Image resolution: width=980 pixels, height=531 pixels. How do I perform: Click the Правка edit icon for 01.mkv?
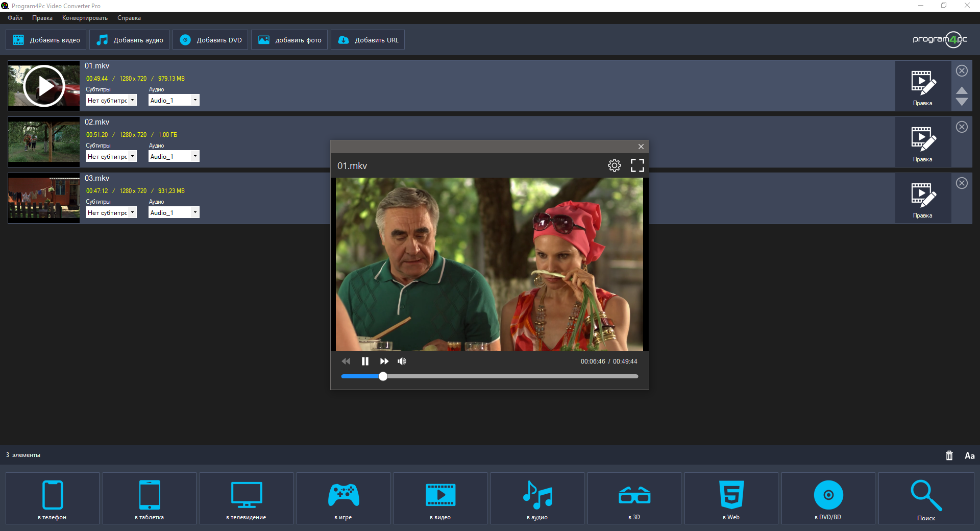pos(922,86)
